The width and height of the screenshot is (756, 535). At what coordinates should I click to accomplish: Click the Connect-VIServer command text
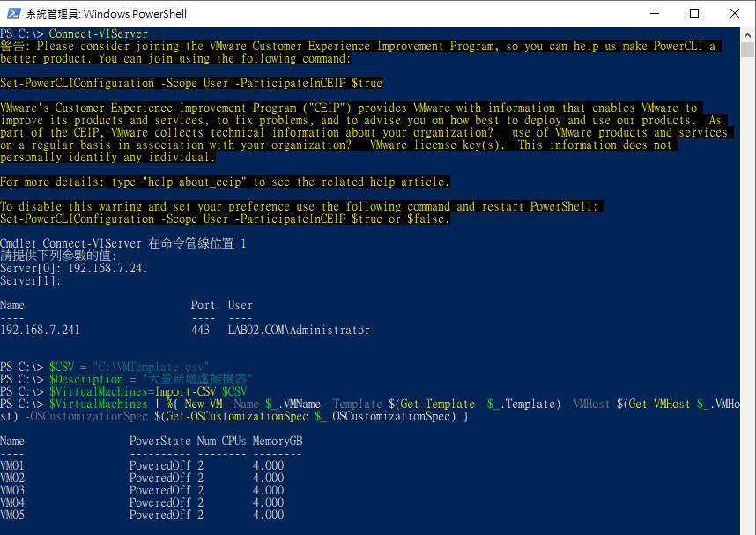click(98, 34)
